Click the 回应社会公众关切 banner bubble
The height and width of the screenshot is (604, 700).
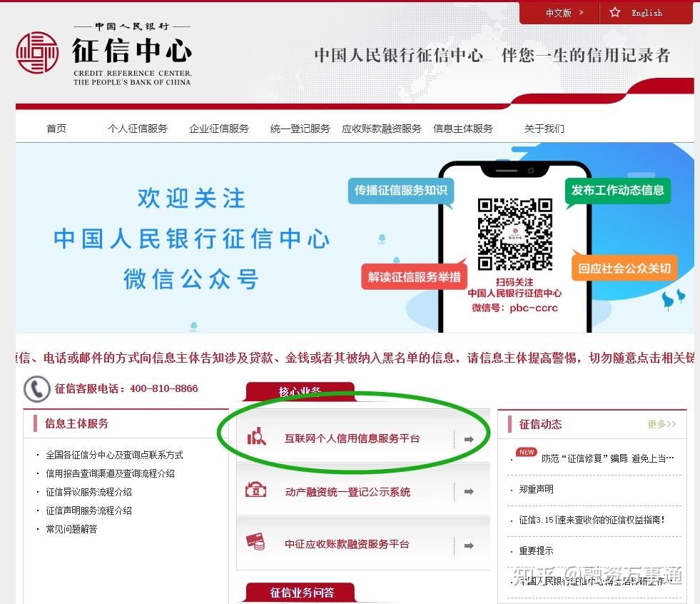(x=624, y=268)
